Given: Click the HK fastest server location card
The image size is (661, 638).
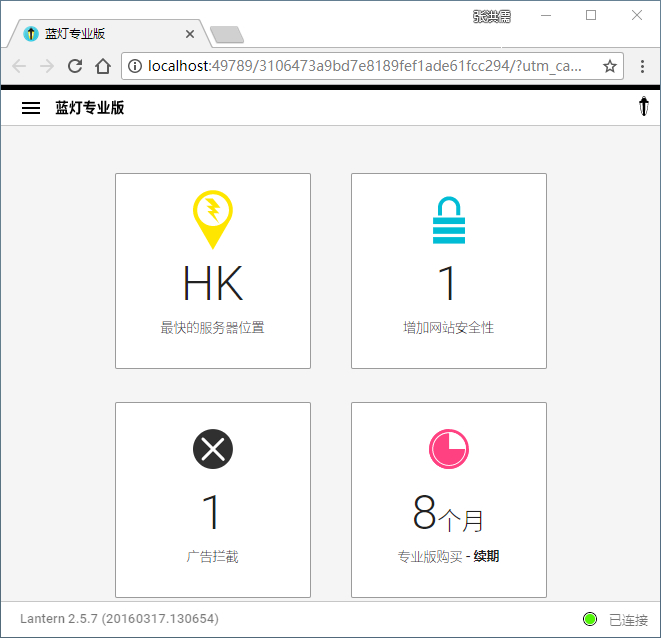Looking at the screenshot, I should (x=213, y=271).
